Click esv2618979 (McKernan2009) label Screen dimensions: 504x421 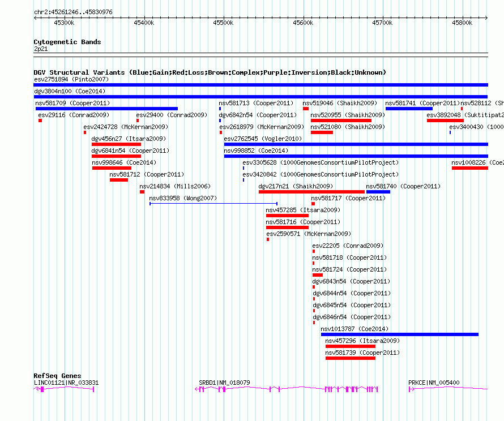[262, 127]
